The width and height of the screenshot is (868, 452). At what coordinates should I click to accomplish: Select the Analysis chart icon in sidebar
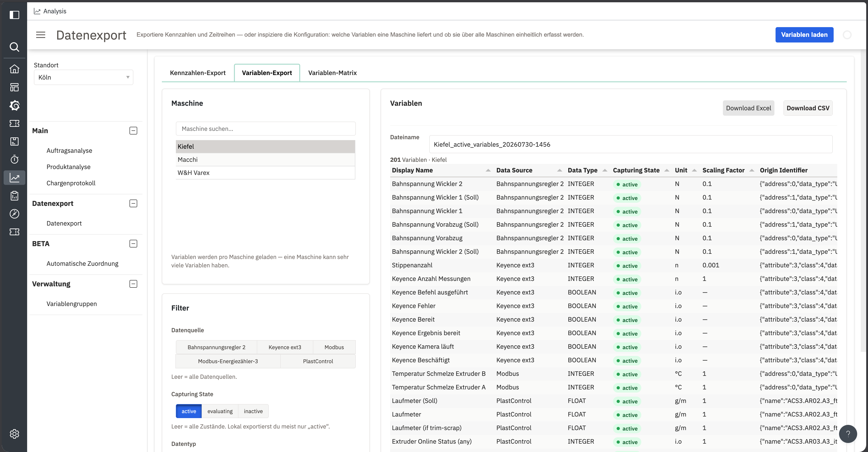[14, 177]
